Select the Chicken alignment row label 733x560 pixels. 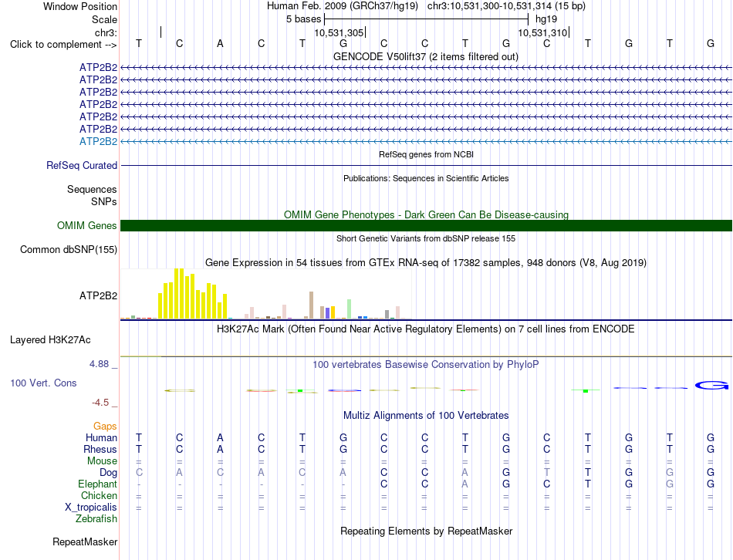[x=99, y=495]
